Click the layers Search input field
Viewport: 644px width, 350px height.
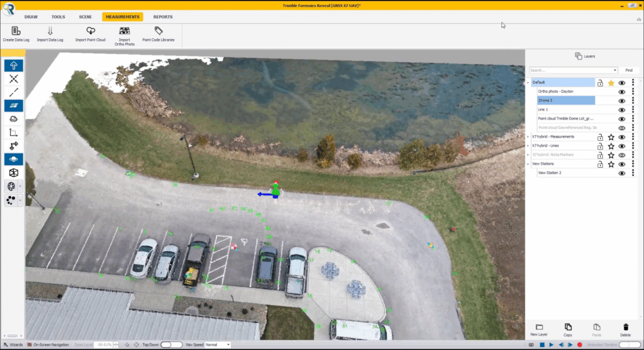click(x=572, y=70)
